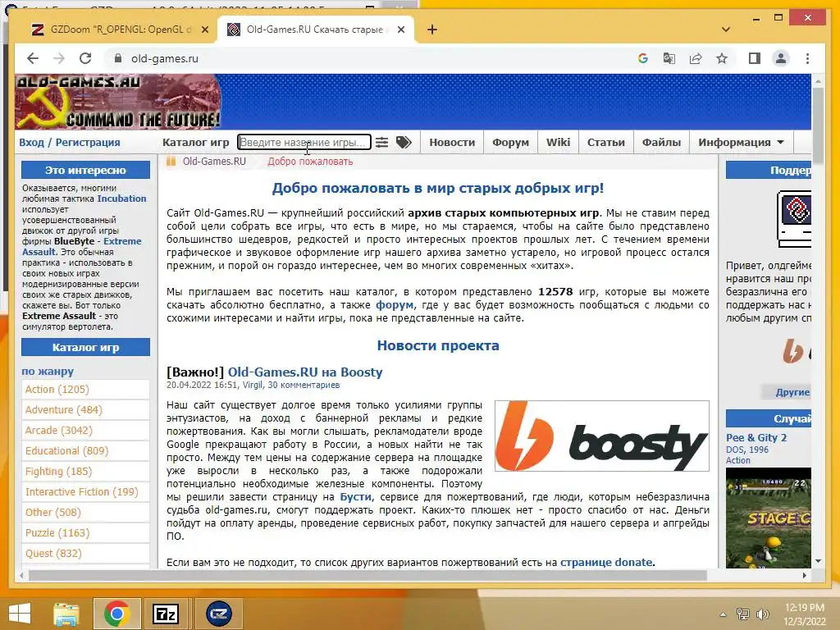Click the Google icon in address bar

tap(643, 58)
